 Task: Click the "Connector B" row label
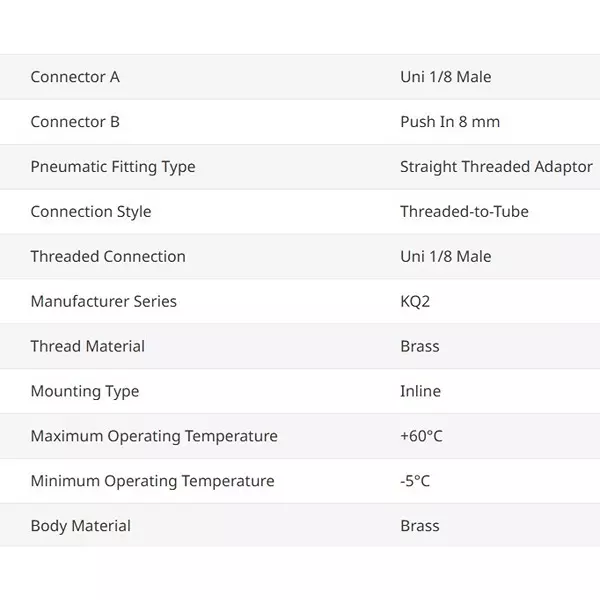click(x=75, y=122)
